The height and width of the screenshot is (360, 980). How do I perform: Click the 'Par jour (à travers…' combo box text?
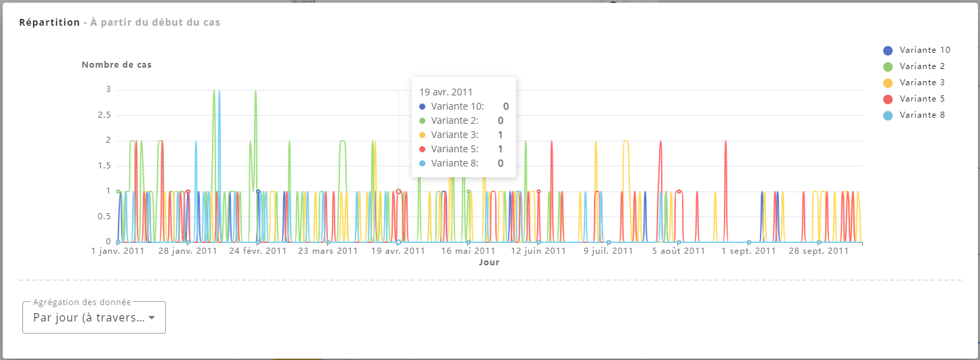[x=88, y=318]
